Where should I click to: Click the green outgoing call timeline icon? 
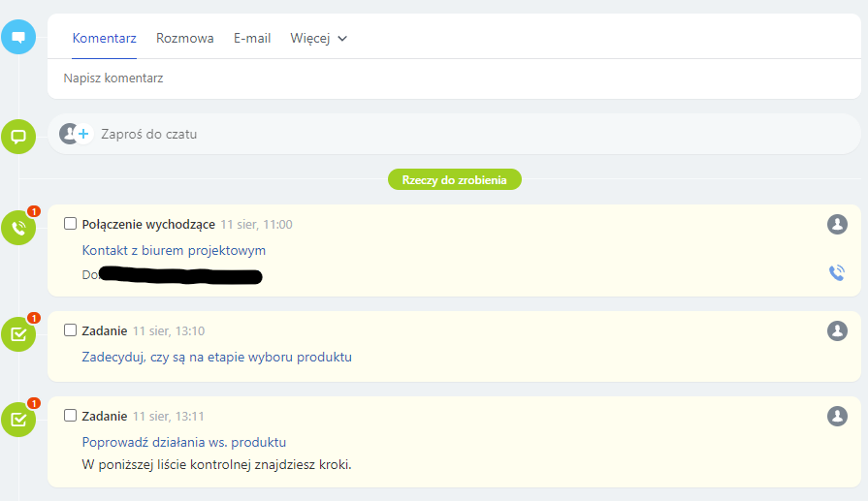pos(18,228)
